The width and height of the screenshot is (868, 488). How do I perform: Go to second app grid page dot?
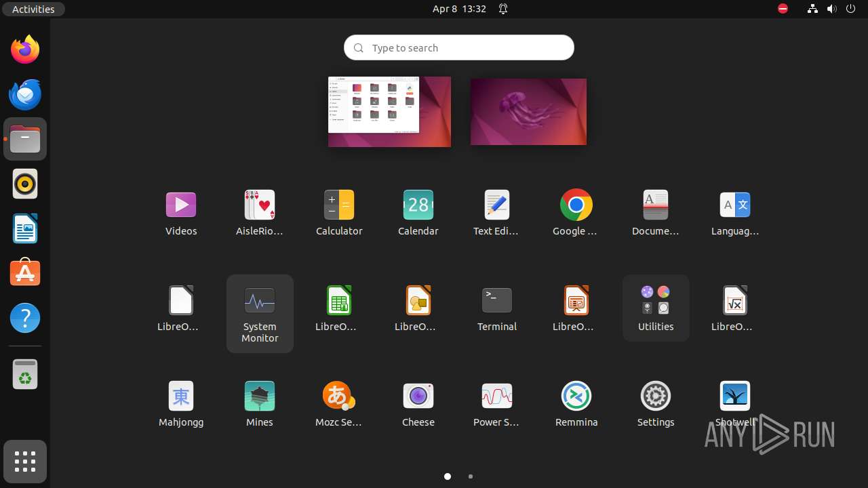click(471, 476)
